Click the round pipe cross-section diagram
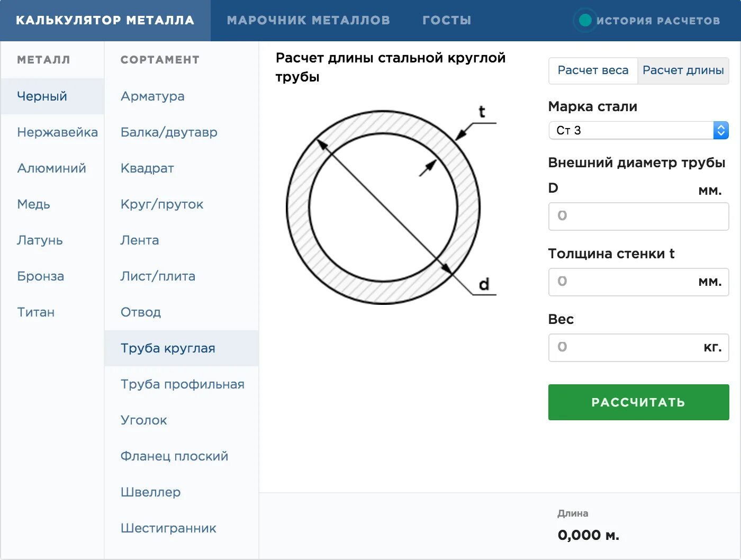This screenshot has height=560, width=741. click(x=383, y=207)
